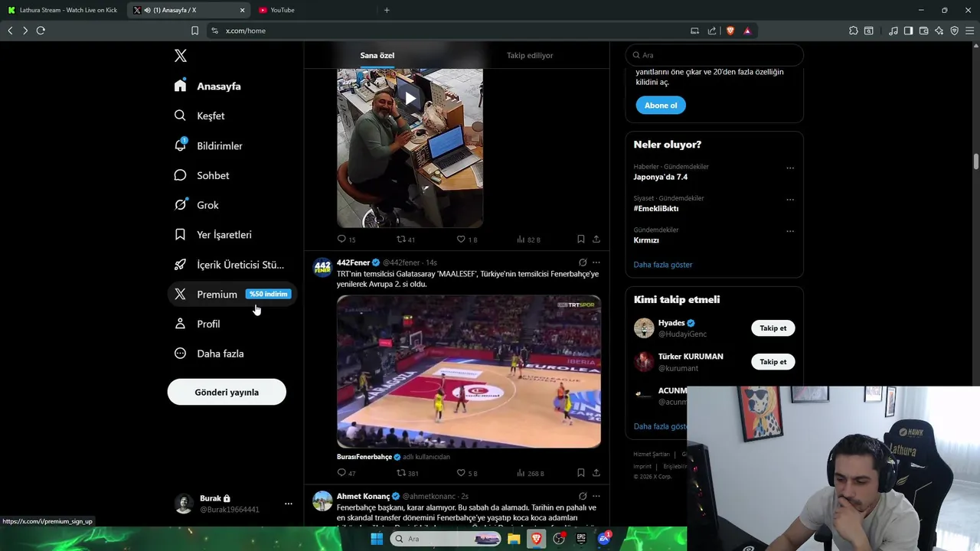980x551 pixels.
Task: Play the basketball video in 442Fener post
Action: 469,371
